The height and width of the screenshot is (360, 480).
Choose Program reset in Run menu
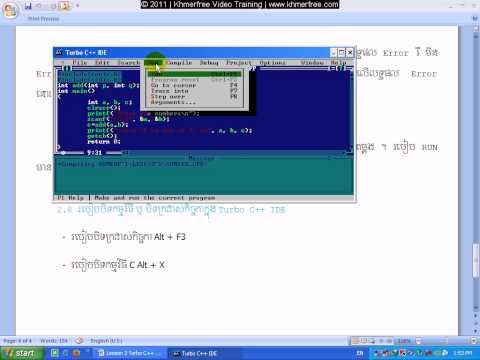tap(194, 80)
